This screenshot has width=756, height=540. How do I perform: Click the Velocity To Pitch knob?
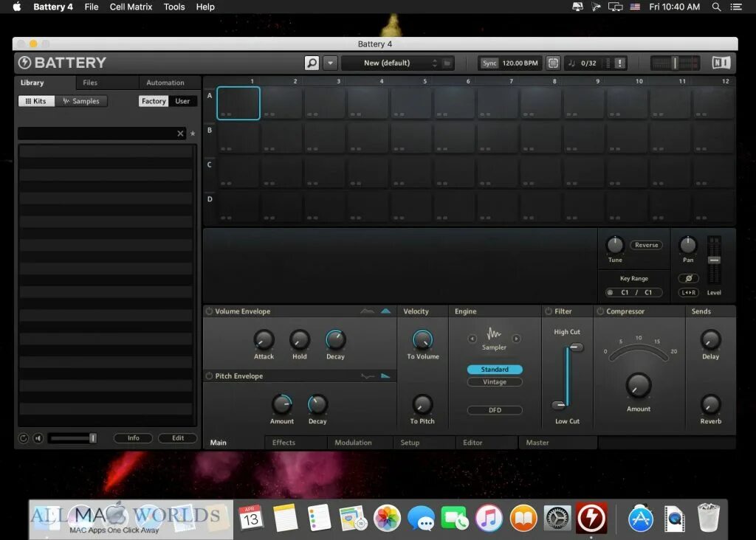coord(422,404)
